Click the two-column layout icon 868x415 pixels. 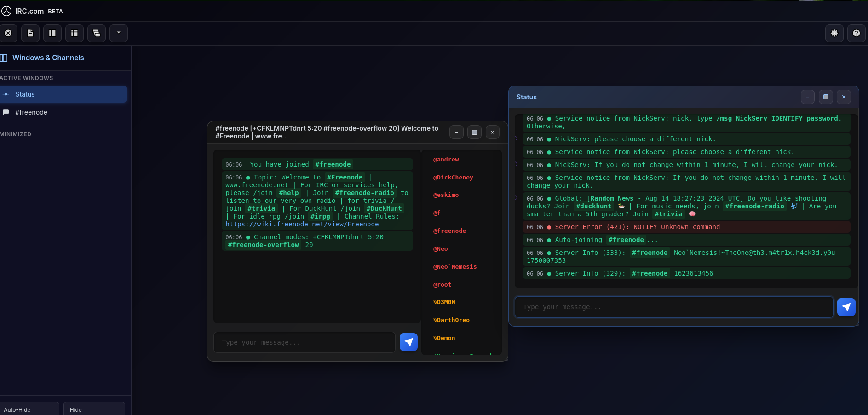pyautogui.click(x=52, y=33)
